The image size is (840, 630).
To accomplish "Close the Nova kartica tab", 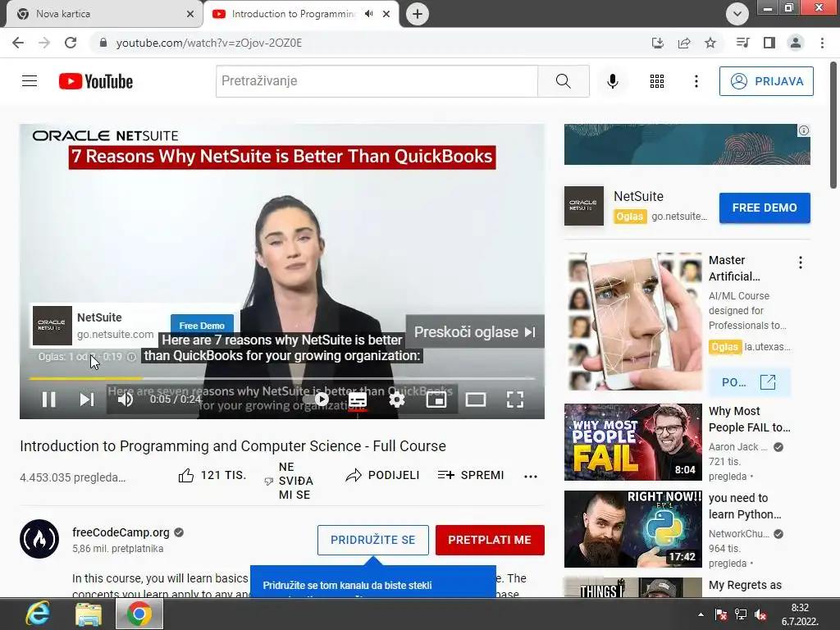I will [x=190, y=14].
